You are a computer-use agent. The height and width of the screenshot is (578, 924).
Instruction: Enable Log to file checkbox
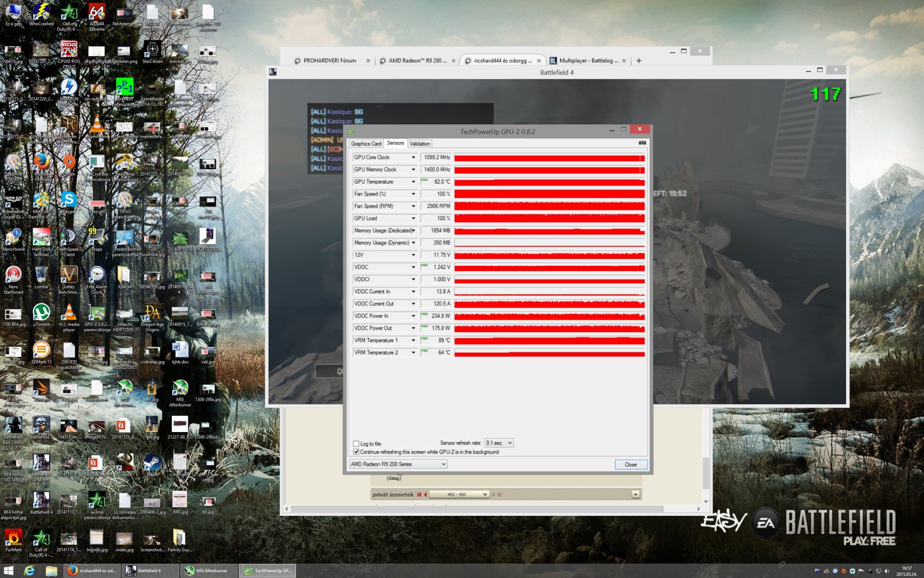pos(356,444)
